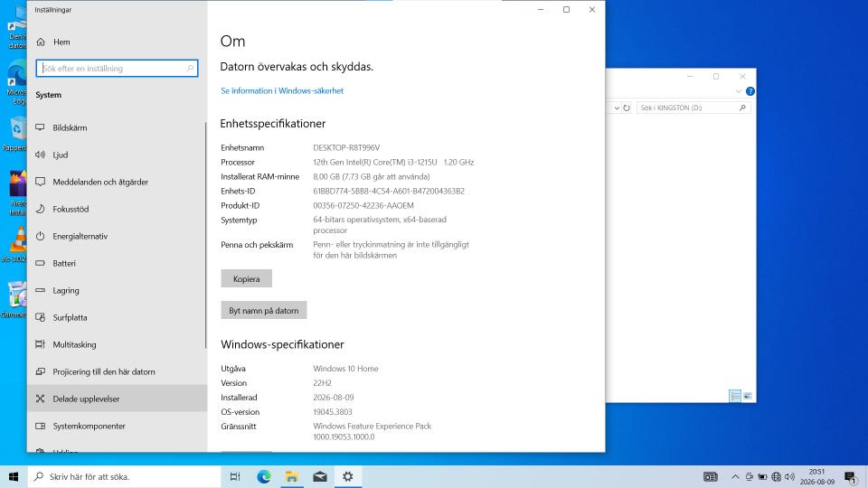The image size is (868, 488).
Task: Click the Version value 22H2
Action: click(x=322, y=383)
